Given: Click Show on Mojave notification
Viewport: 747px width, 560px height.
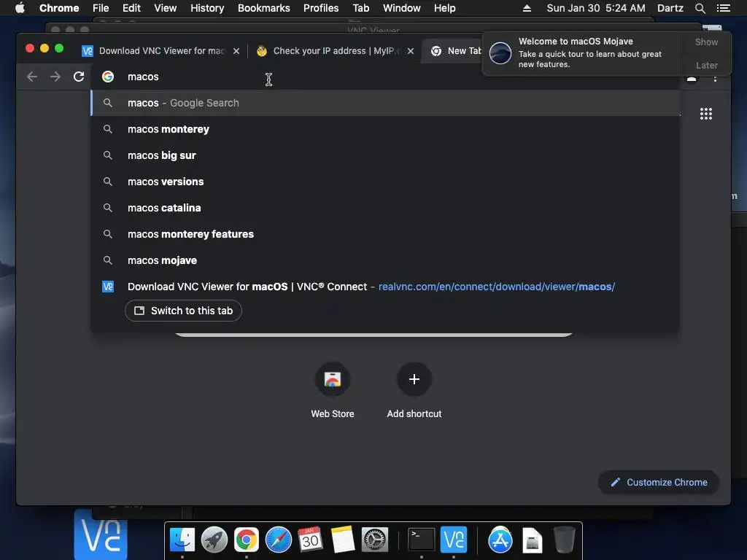Looking at the screenshot, I should tap(706, 42).
